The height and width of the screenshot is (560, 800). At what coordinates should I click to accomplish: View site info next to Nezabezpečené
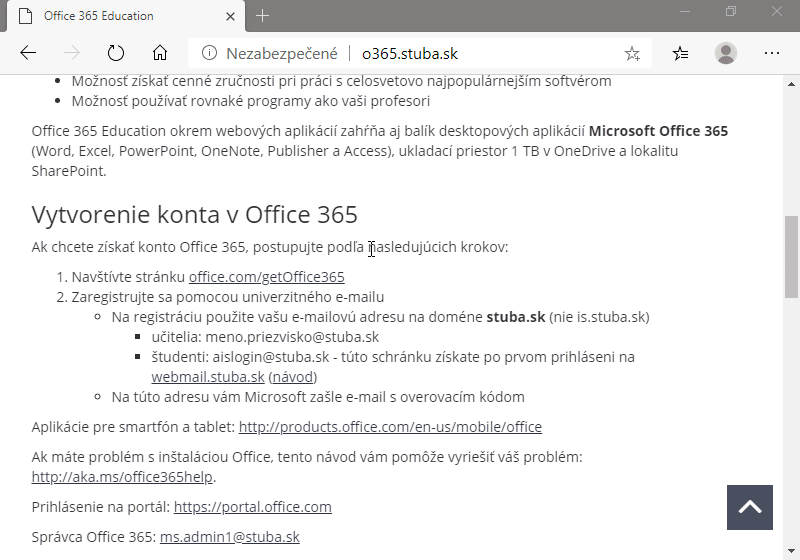pyautogui.click(x=209, y=53)
